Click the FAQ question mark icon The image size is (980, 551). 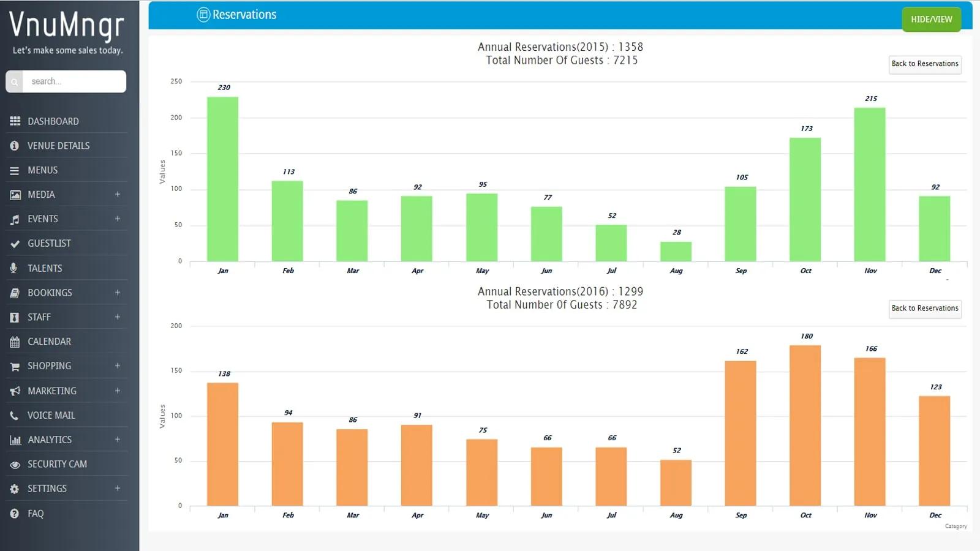point(15,514)
